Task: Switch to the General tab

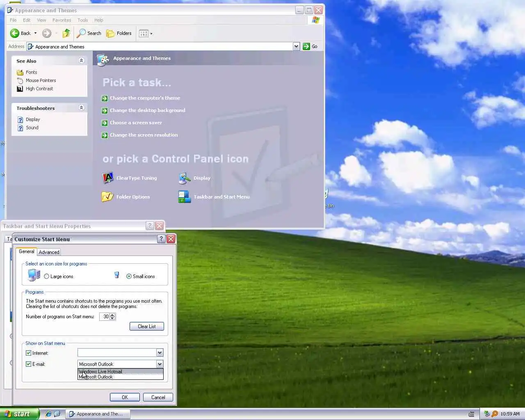Action: coord(27,251)
